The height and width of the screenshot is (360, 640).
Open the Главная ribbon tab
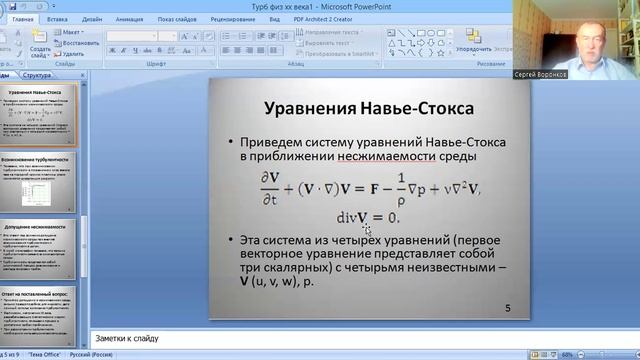[x=23, y=19]
